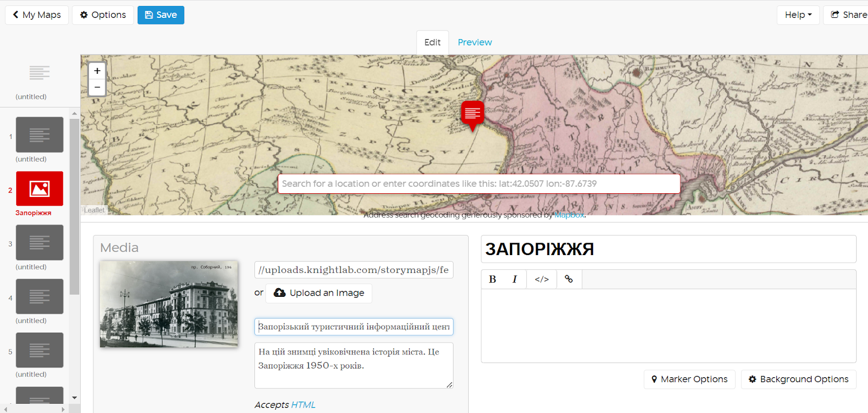The image size is (868, 413).
Task: Open the Accepts HTML link
Action: point(303,405)
